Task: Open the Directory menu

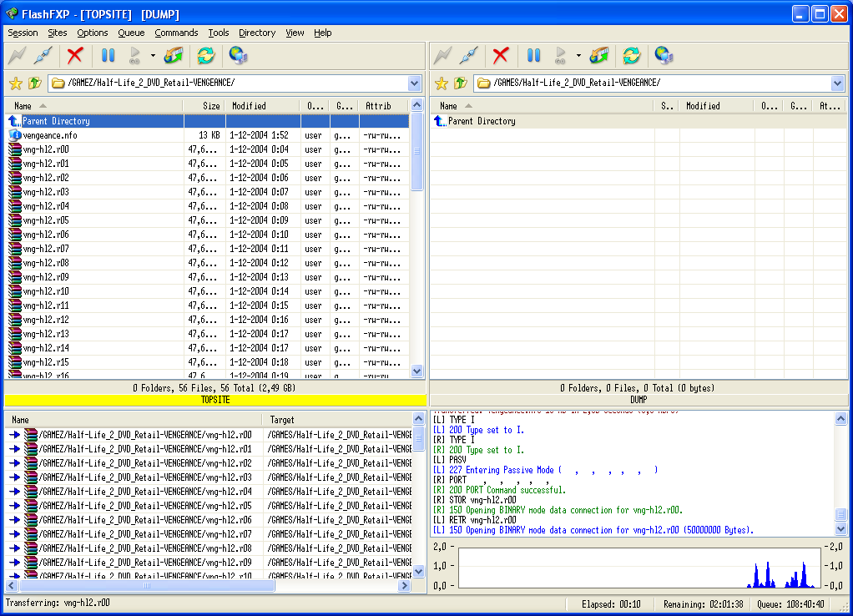Action: click(x=257, y=33)
